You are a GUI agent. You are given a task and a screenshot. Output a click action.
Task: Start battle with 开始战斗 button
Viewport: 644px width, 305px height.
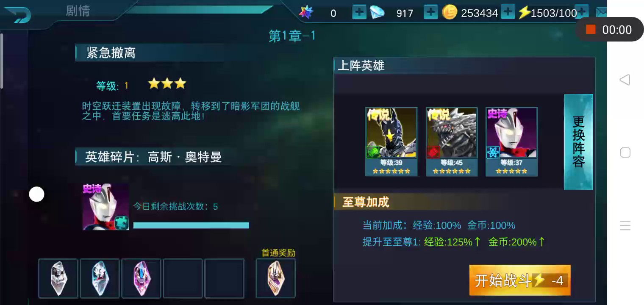pyautogui.click(x=520, y=280)
